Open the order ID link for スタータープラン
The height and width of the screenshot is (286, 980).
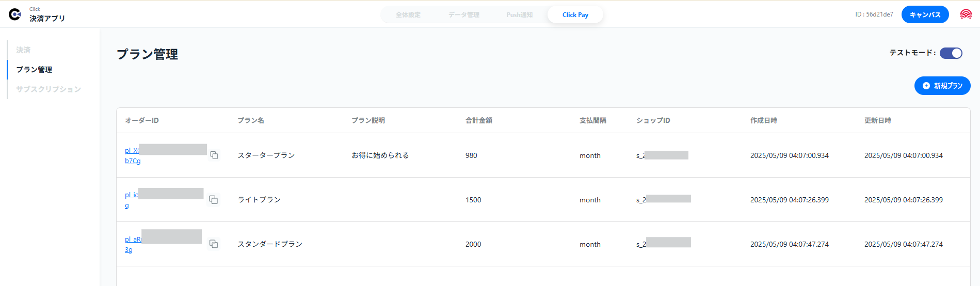coord(133,155)
